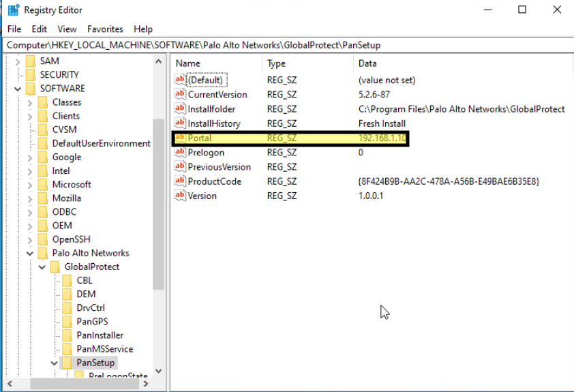The width and height of the screenshot is (574, 392).
Task: Select the DEM folder icon
Action: [x=67, y=294]
